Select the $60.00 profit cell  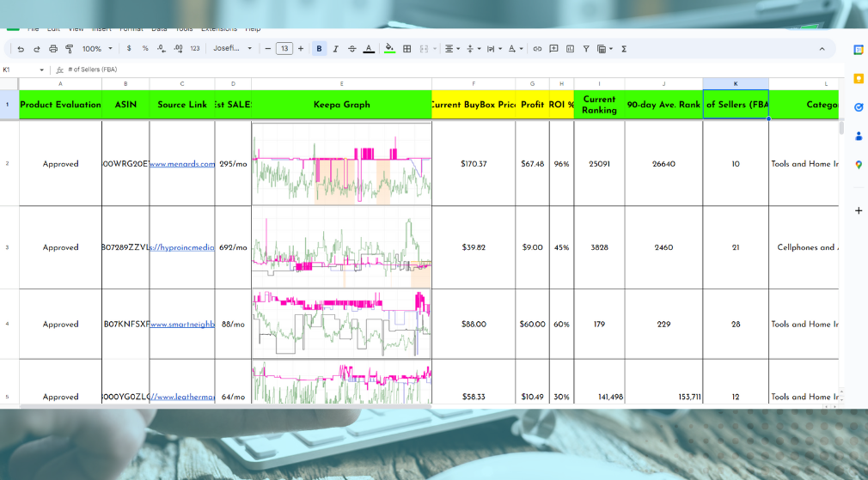[x=532, y=324]
